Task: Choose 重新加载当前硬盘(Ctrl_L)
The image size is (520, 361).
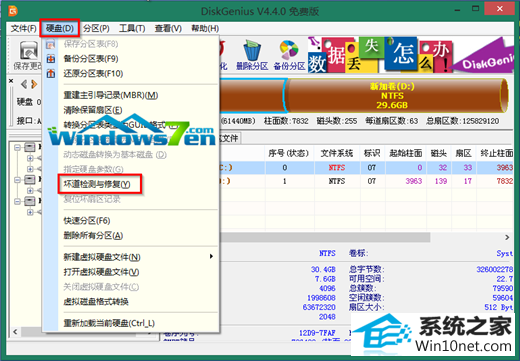Action: point(109,323)
